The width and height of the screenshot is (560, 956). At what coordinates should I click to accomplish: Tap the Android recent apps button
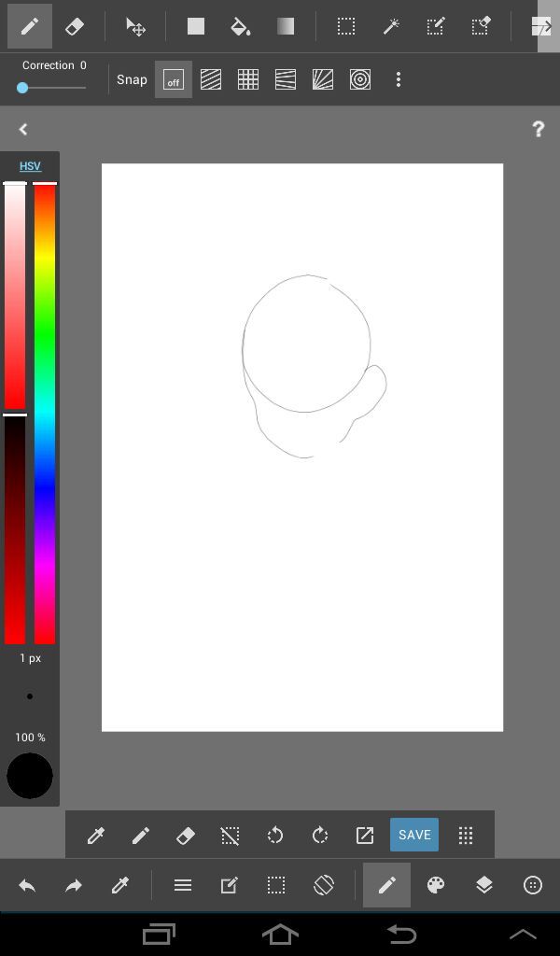point(159,934)
